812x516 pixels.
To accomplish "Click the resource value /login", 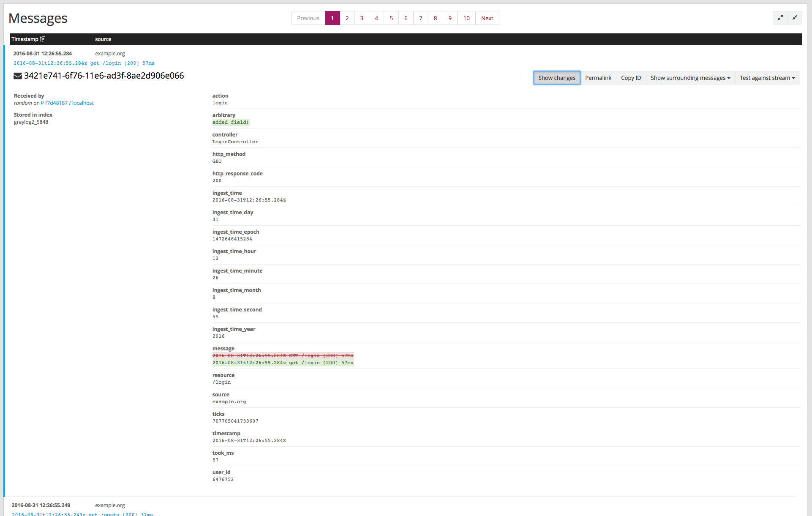I will click(221, 382).
